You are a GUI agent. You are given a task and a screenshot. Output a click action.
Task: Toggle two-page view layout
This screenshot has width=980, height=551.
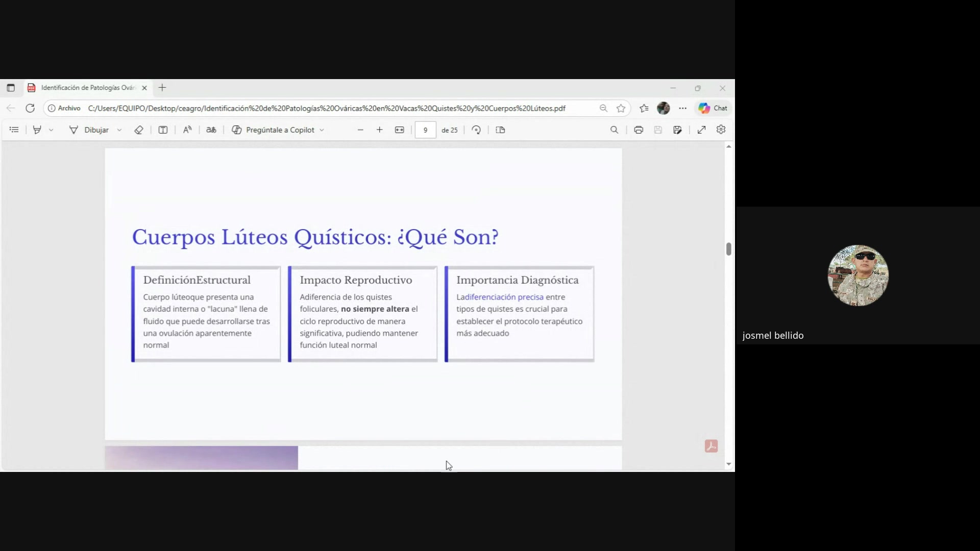[x=500, y=130]
